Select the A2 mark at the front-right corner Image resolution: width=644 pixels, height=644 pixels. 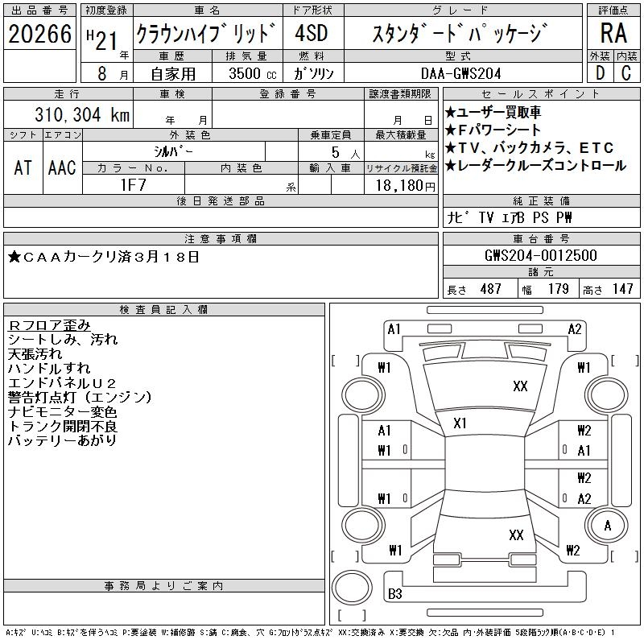[575, 329]
